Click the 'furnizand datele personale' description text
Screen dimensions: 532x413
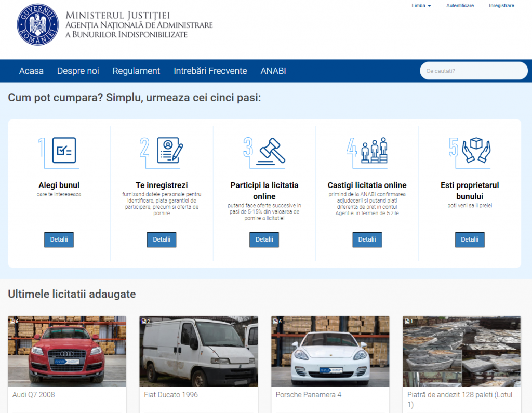pyautogui.click(x=162, y=204)
